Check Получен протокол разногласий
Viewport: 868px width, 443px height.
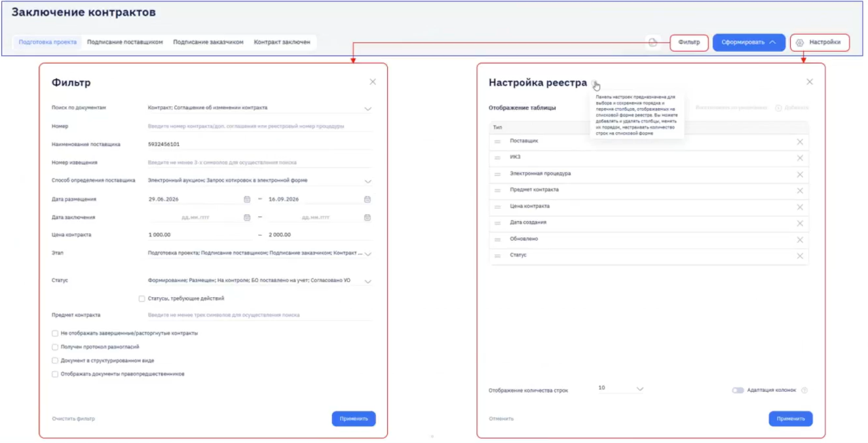click(x=55, y=347)
